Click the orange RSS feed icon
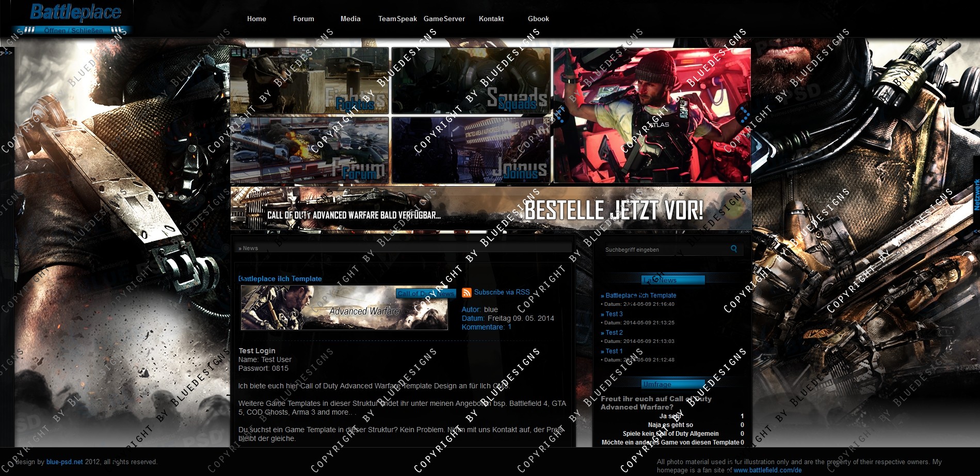The image size is (980, 476). coord(467,293)
